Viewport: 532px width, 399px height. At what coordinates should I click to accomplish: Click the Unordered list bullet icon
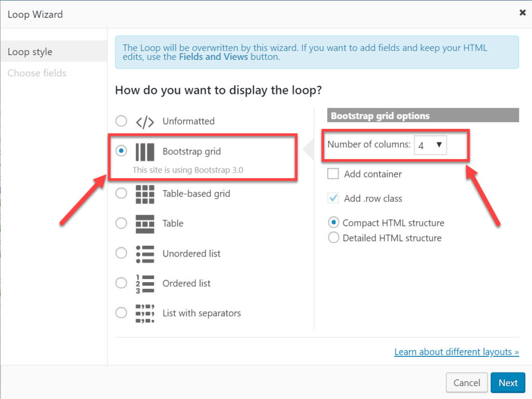point(145,254)
